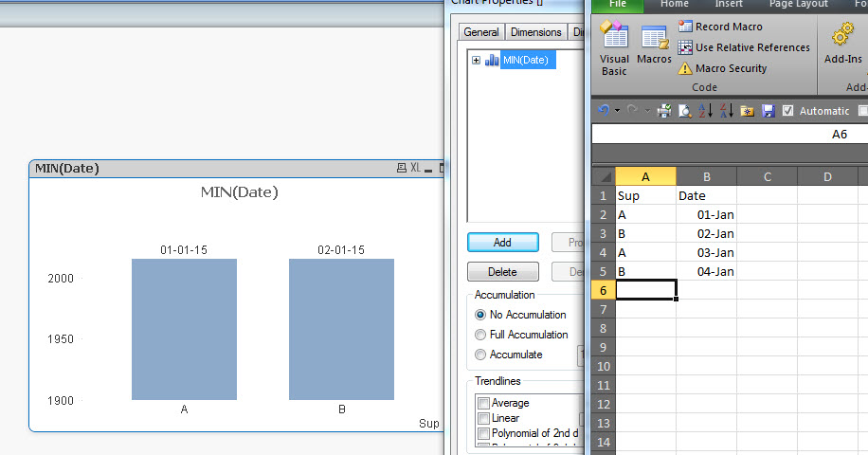This screenshot has height=455, width=868.
Task: Click the cell showing 03-Jan
Action: [706, 252]
